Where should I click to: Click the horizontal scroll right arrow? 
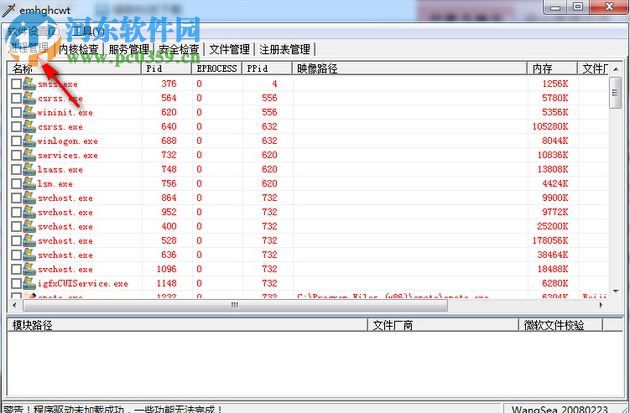tap(601, 305)
